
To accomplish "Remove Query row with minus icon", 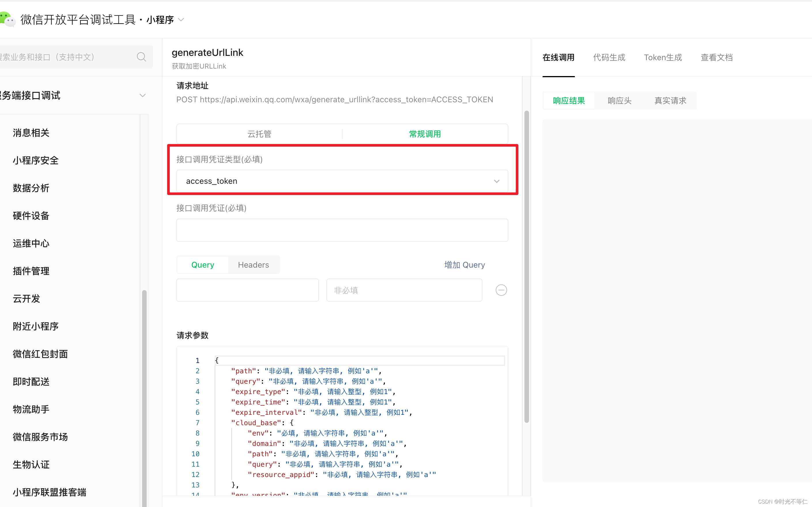I will (501, 290).
